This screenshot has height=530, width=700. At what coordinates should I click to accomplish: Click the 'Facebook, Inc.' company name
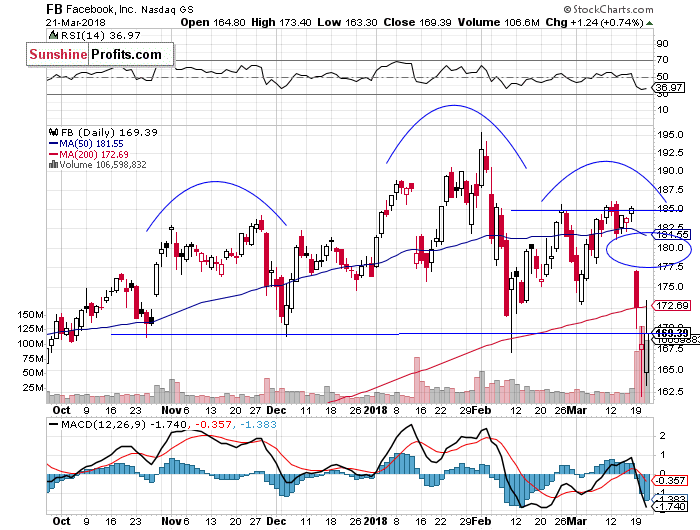(101, 9)
